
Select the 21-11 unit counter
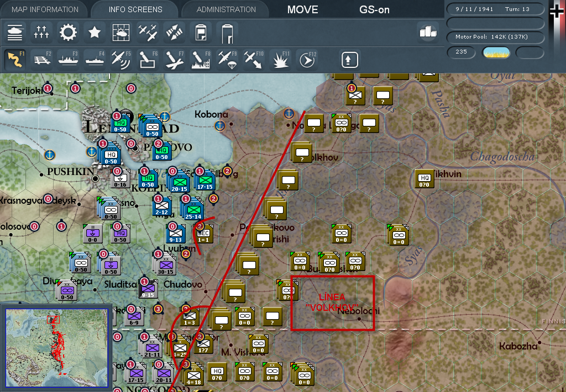point(152,348)
